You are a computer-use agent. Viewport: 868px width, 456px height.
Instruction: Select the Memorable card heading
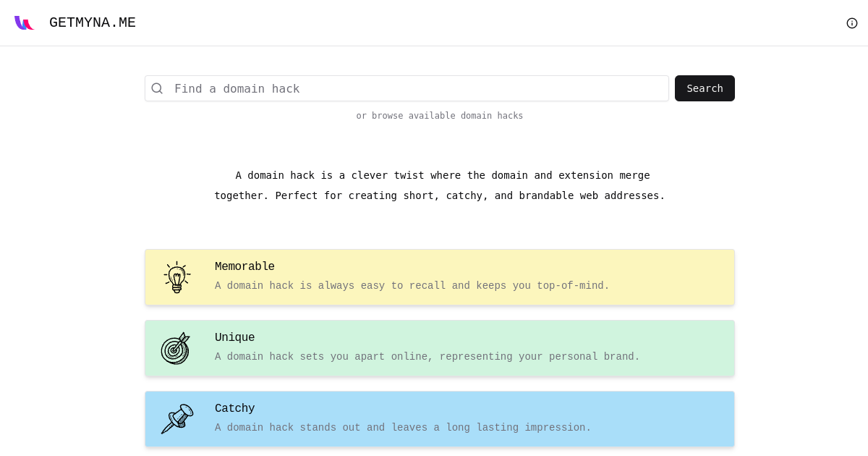244,266
